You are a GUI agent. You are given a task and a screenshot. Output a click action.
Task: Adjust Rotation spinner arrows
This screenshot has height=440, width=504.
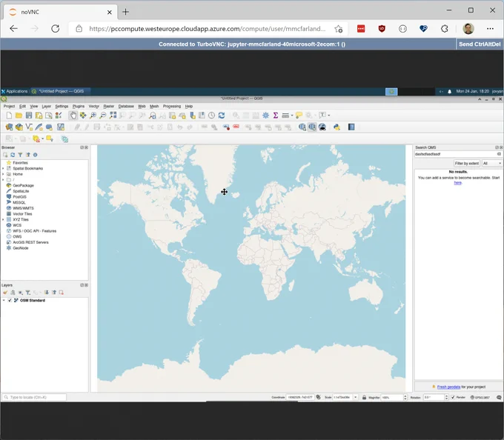(x=446, y=397)
